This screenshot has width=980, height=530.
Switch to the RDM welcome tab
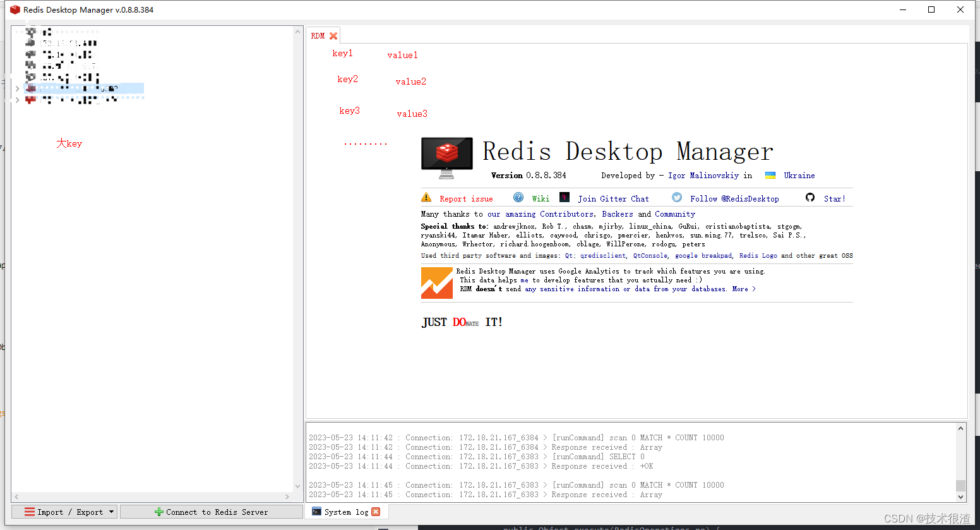point(318,36)
